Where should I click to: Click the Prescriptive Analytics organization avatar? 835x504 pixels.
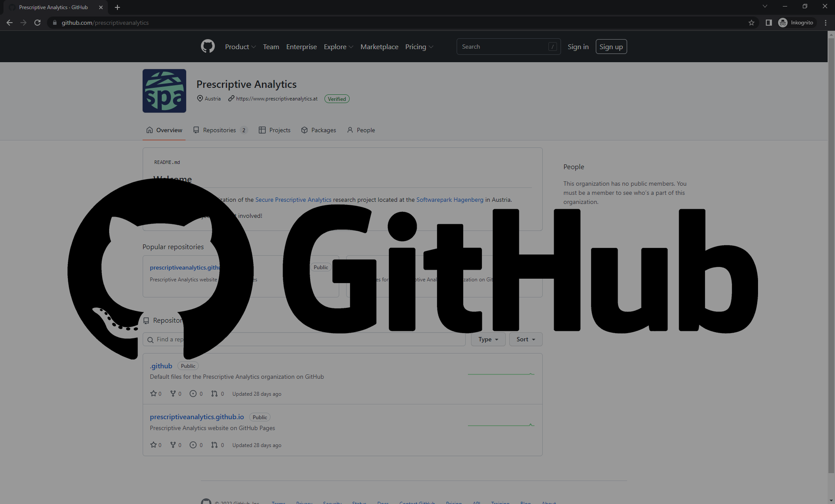click(165, 90)
